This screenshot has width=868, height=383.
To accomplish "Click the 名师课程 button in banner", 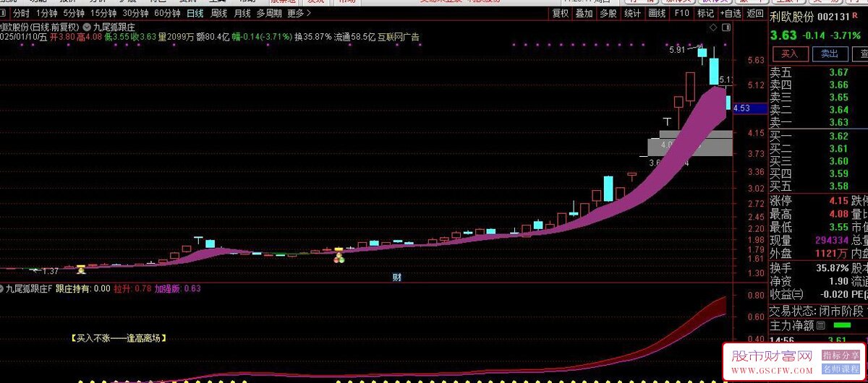I will tap(840, 369).
